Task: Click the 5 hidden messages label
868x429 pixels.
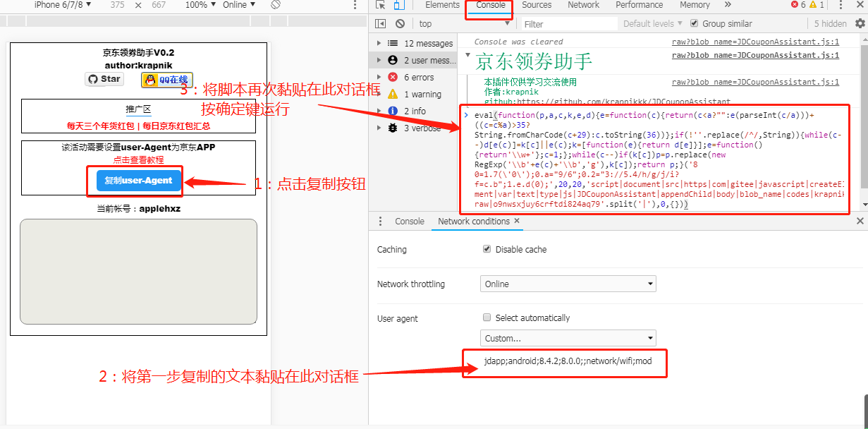Action: coord(831,23)
